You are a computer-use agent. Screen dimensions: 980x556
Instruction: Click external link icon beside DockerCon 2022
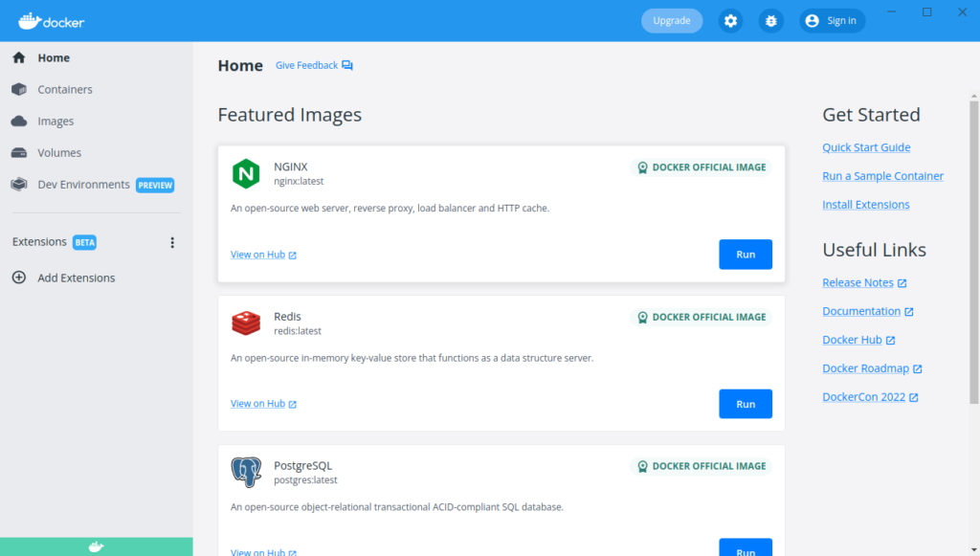(914, 398)
